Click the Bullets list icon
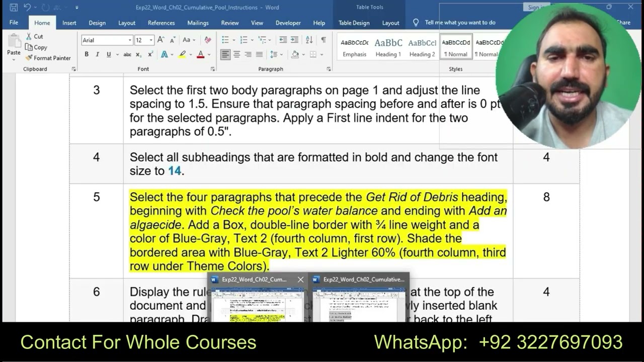This screenshot has height=362, width=644. [x=225, y=40]
